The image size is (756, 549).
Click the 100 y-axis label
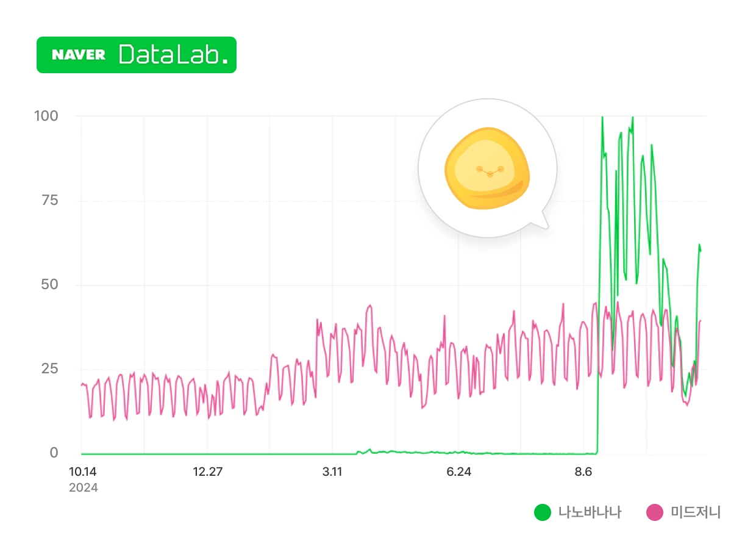pyautogui.click(x=46, y=116)
